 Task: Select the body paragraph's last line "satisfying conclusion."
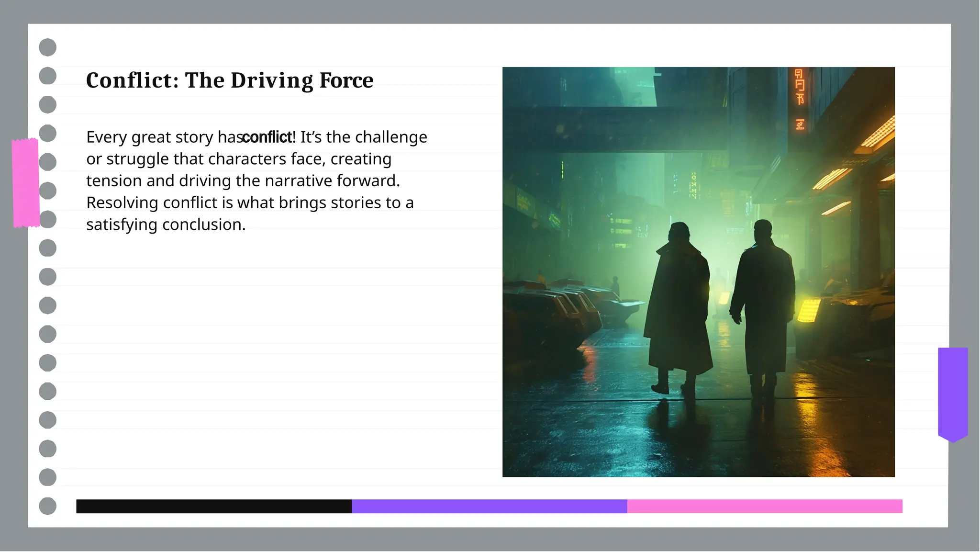tap(166, 225)
